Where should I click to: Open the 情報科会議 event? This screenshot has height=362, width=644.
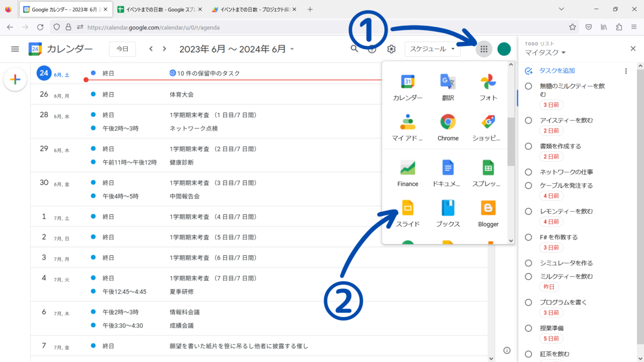coord(185,312)
